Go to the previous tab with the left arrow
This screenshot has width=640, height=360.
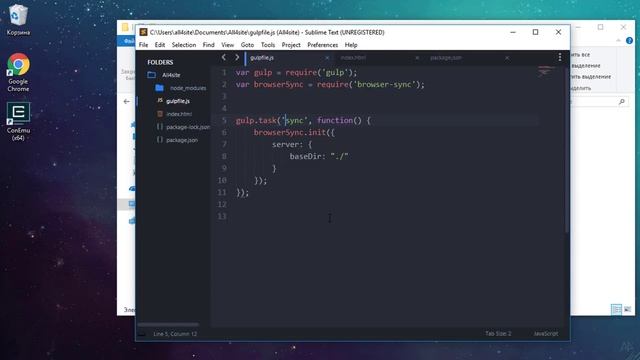224,58
